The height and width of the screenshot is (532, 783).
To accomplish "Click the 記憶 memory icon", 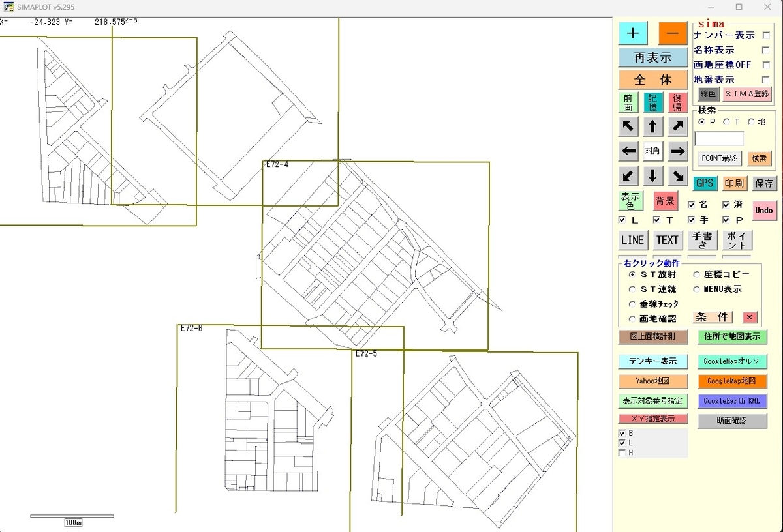I will 652,102.
